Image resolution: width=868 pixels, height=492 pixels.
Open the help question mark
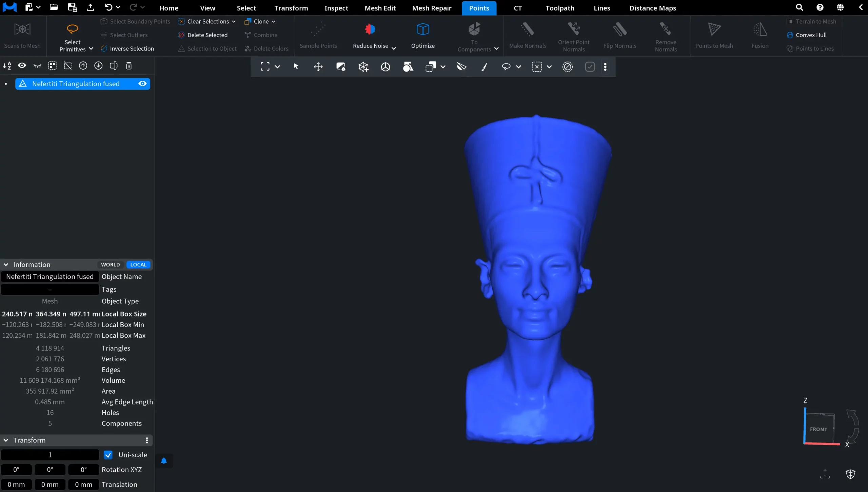point(820,7)
